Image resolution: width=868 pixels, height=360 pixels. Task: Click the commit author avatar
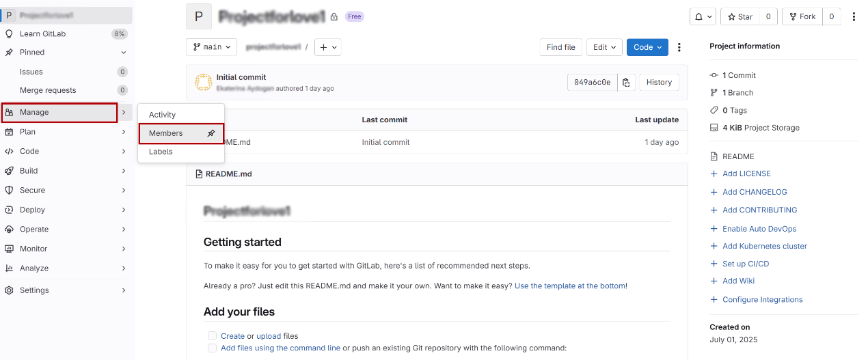(x=203, y=83)
